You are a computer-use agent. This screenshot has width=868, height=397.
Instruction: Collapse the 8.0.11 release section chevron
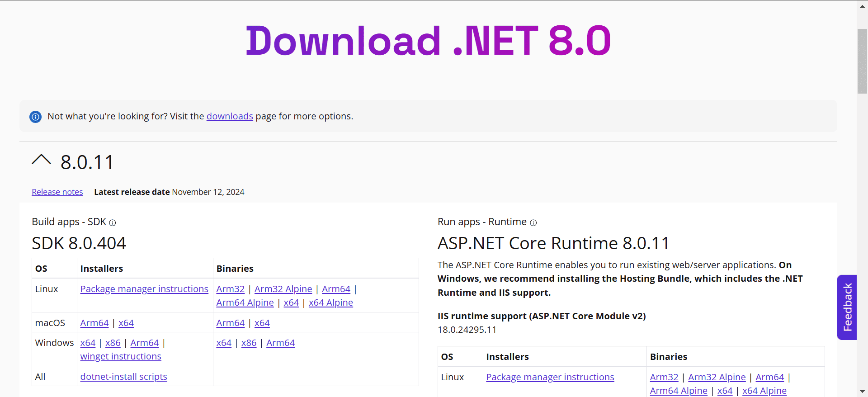pos(41,160)
